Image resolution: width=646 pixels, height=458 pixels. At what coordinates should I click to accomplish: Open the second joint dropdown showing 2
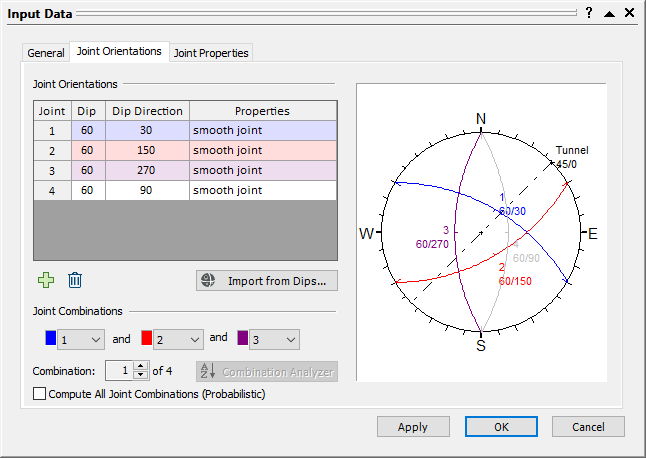[x=178, y=339]
